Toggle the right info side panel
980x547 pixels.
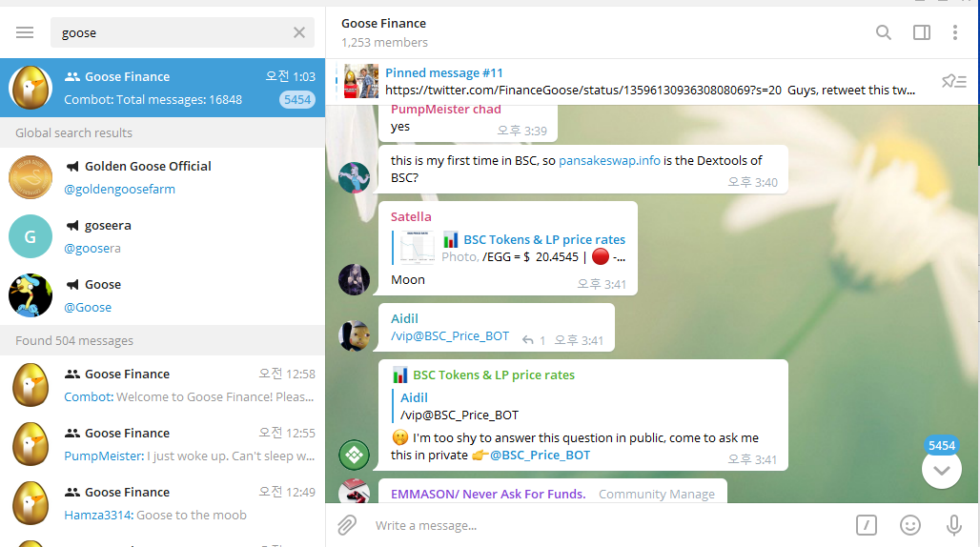click(x=922, y=32)
